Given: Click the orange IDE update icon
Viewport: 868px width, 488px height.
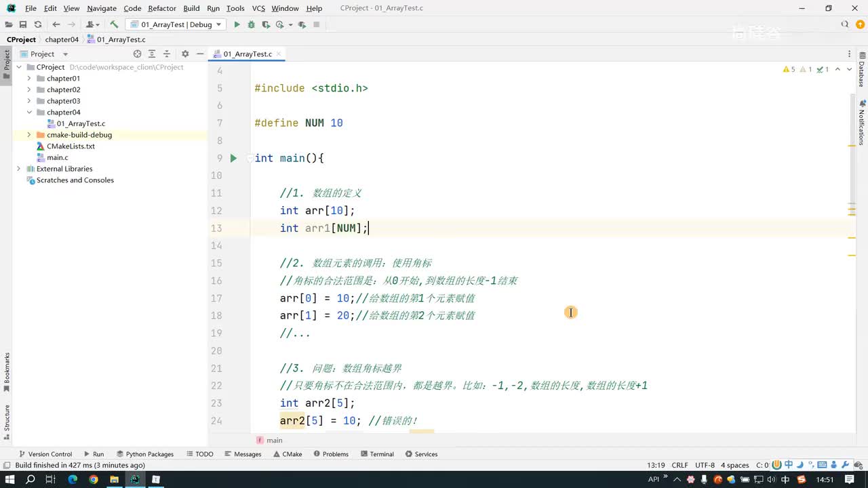Looking at the screenshot, I should 860,24.
